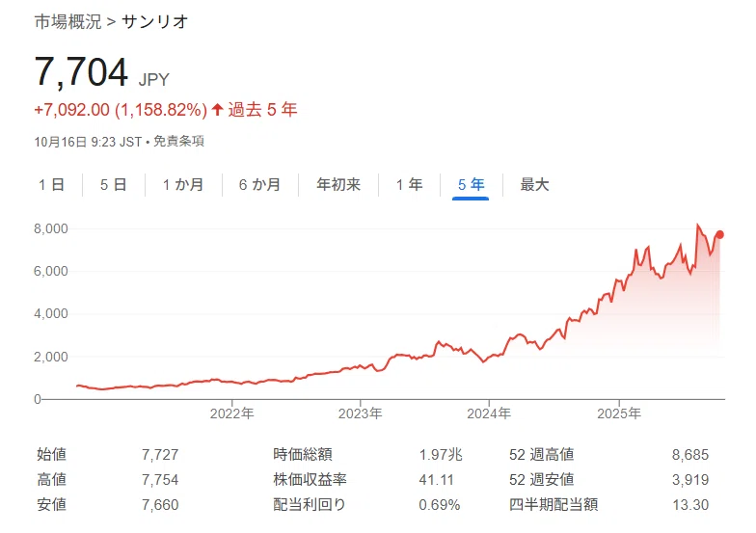The image size is (756, 533).
Task: Click the high value 7,754
Action: pyautogui.click(x=160, y=480)
